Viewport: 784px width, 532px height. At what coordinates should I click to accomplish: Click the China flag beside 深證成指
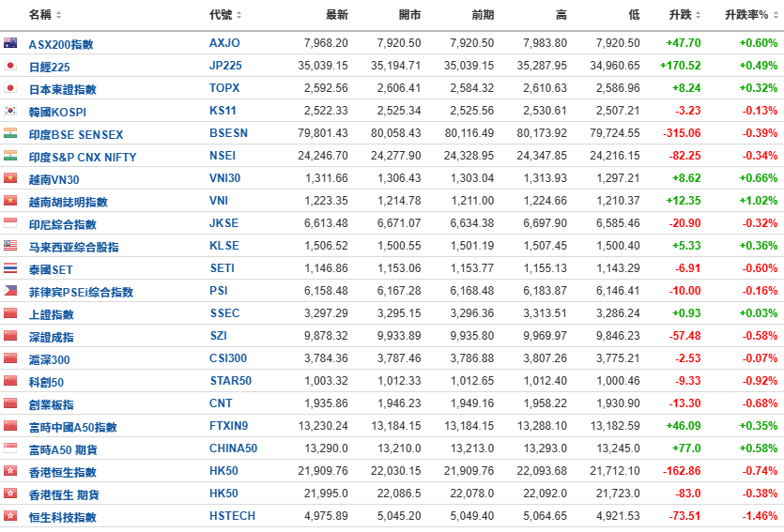click(10, 336)
